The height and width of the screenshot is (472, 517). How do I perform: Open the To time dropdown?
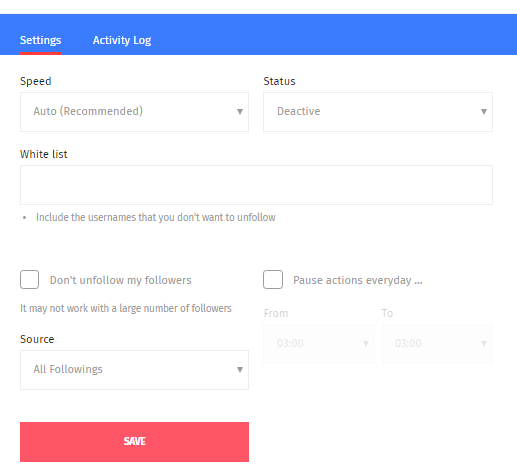pos(437,344)
